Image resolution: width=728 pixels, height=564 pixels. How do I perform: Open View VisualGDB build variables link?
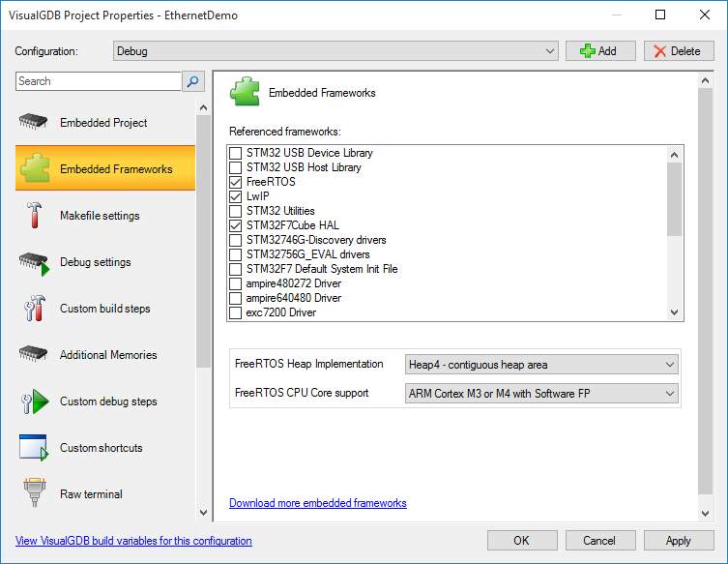133,541
